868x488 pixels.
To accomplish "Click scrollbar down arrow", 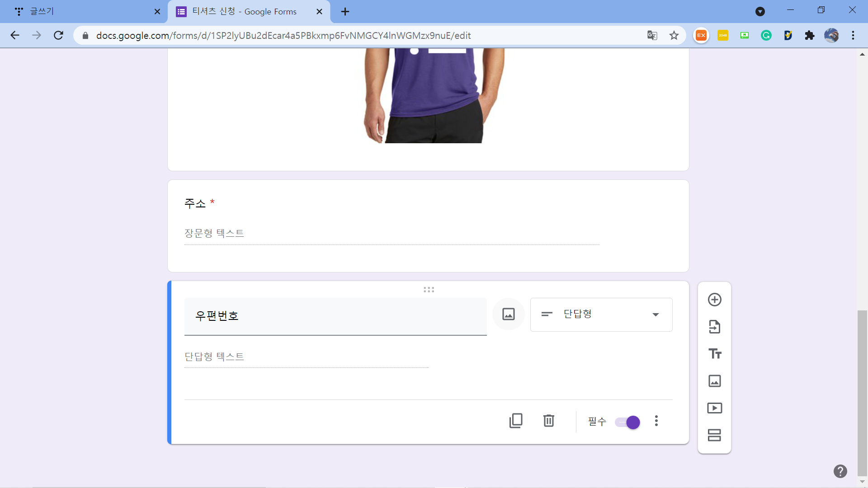I will click(862, 482).
